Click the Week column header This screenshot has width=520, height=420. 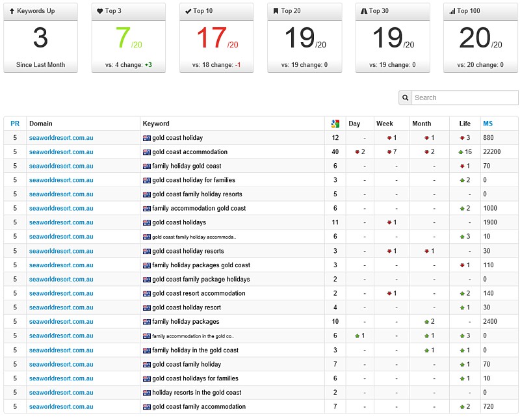384,124
